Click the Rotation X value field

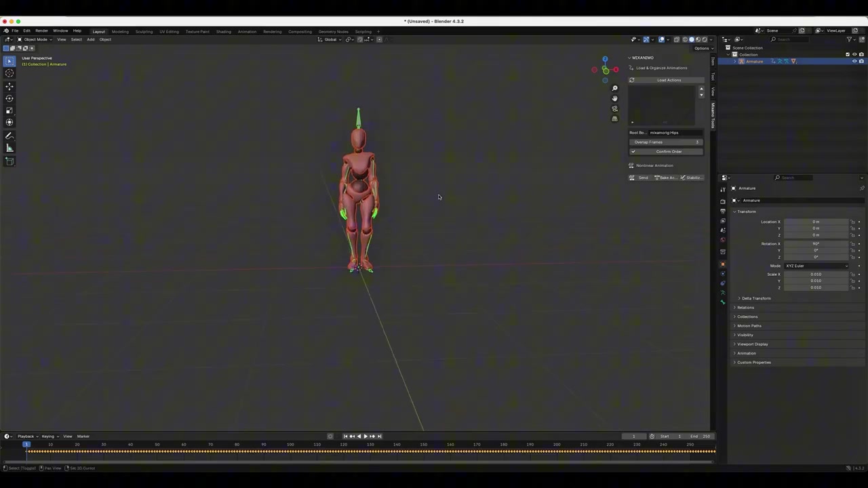click(816, 244)
